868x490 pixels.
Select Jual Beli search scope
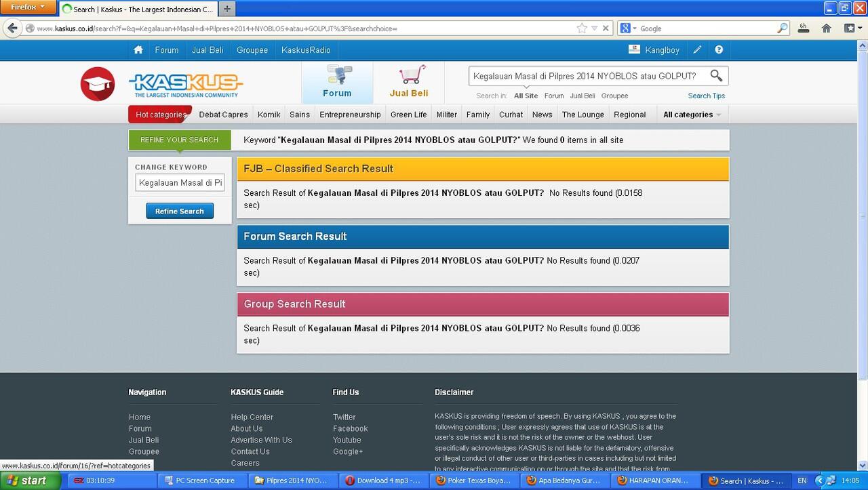tap(583, 96)
